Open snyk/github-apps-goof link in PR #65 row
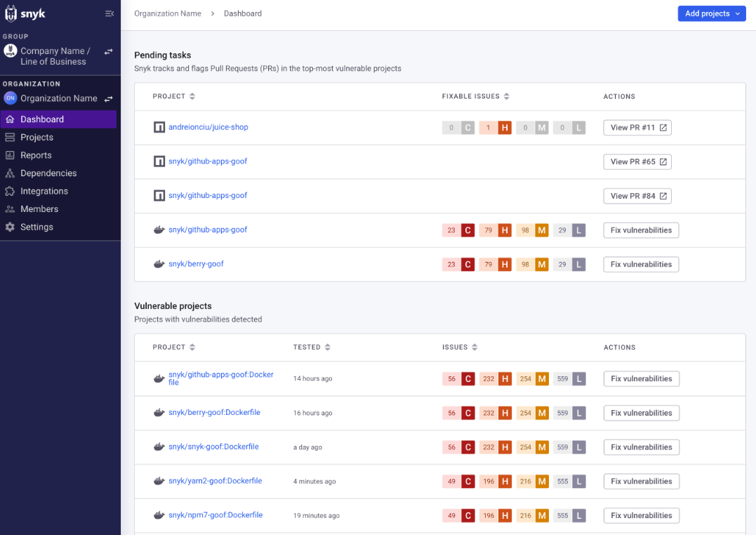 208,161
